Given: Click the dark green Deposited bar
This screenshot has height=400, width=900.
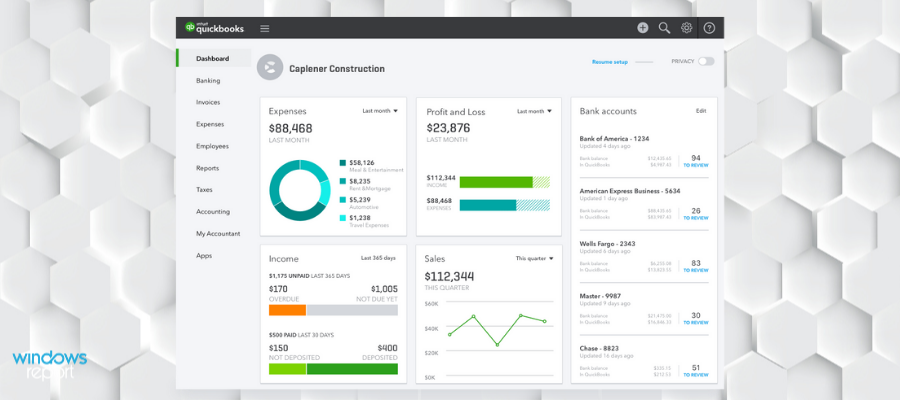Looking at the screenshot, I should point(352,369).
